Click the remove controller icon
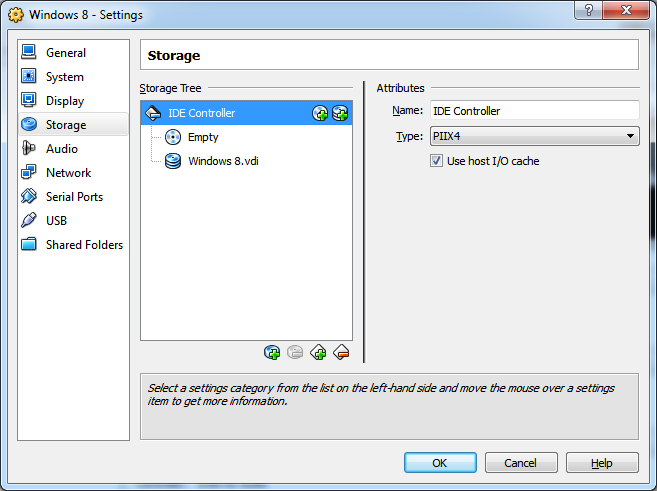 (341, 352)
